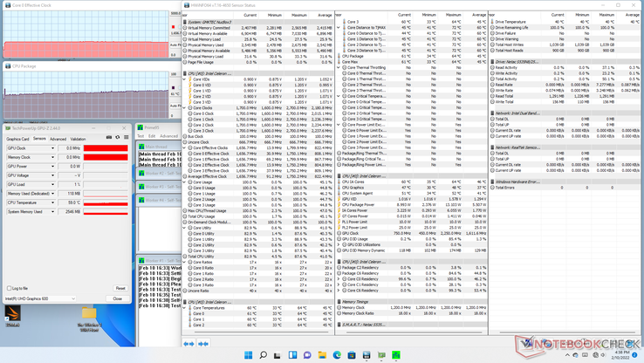Click the Windows Start button on taskbar

pyautogui.click(x=248, y=355)
